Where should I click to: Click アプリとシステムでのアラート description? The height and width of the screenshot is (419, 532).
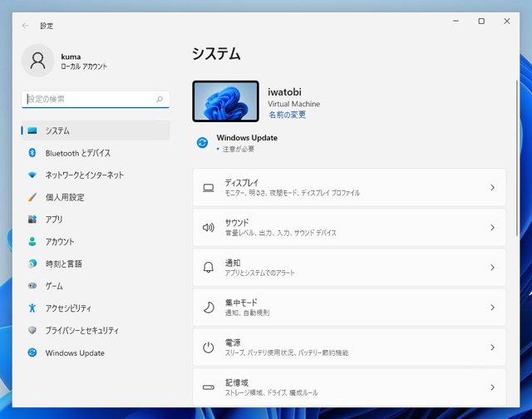point(259,273)
